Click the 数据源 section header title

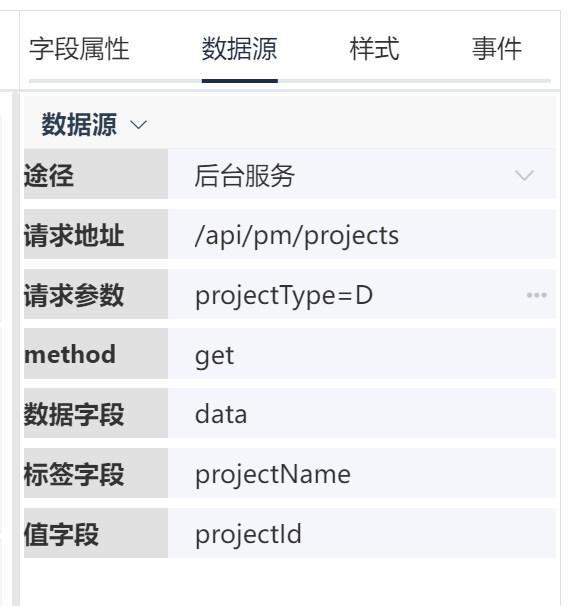coord(79,124)
